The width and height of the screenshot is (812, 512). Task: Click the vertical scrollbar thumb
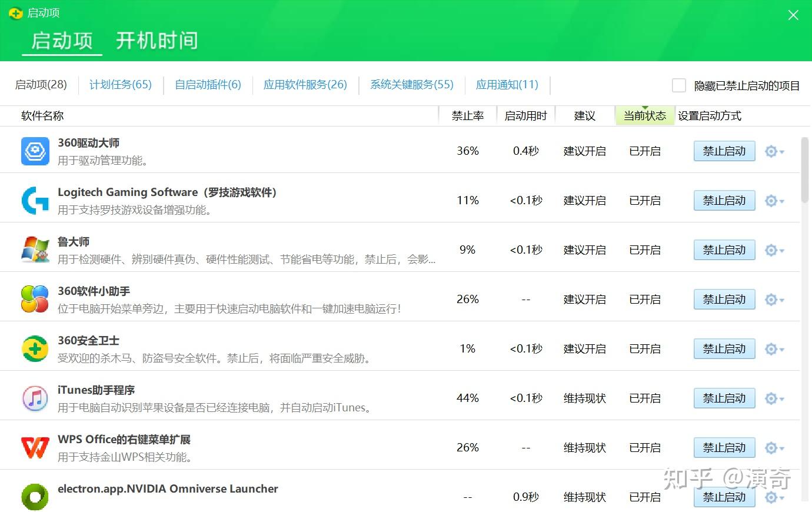[805, 169]
